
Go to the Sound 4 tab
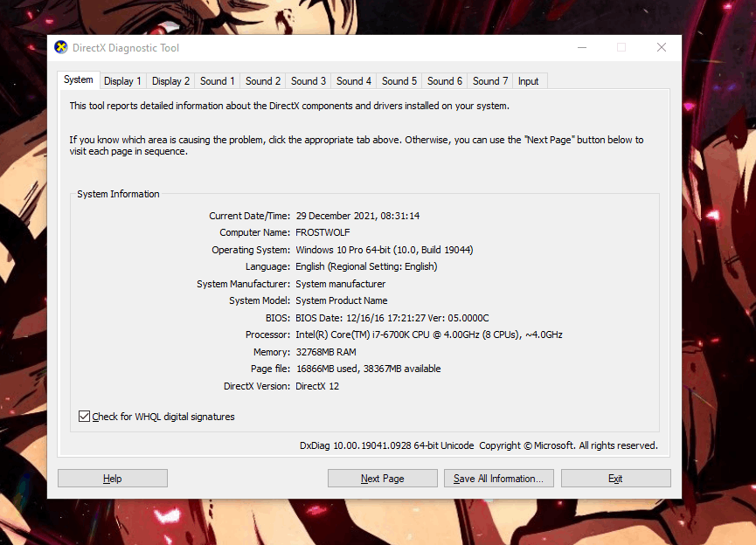353,81
